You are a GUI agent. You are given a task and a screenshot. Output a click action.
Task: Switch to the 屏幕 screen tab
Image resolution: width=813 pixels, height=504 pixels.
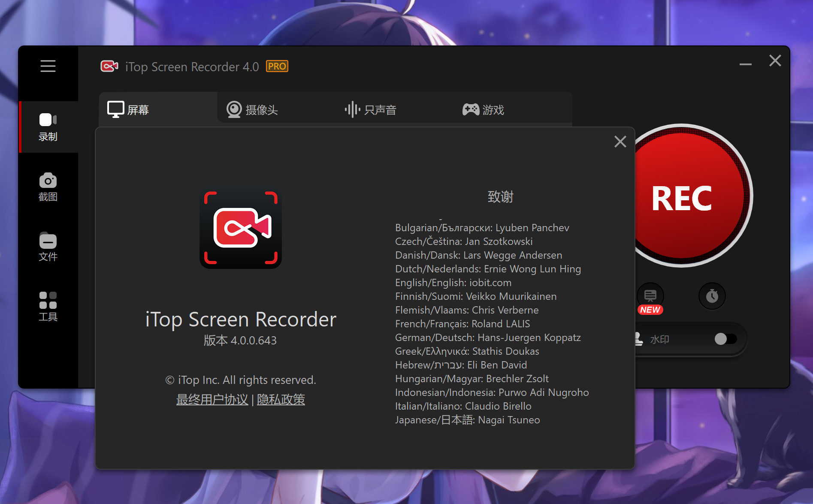point(158,110)
